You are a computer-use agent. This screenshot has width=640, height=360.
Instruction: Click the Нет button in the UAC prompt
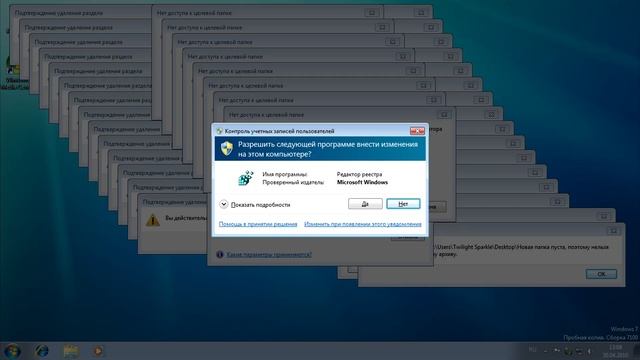tap(403, 204)
